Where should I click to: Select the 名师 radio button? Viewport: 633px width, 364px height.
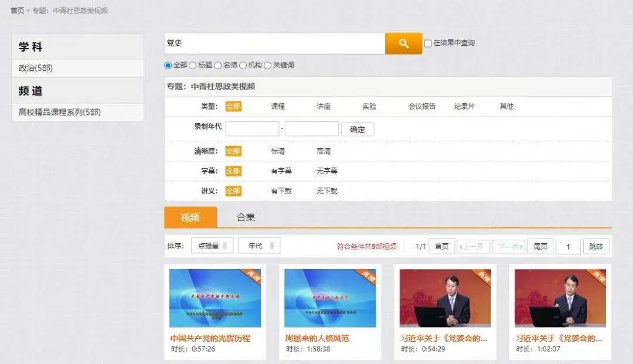pos(218,66)
